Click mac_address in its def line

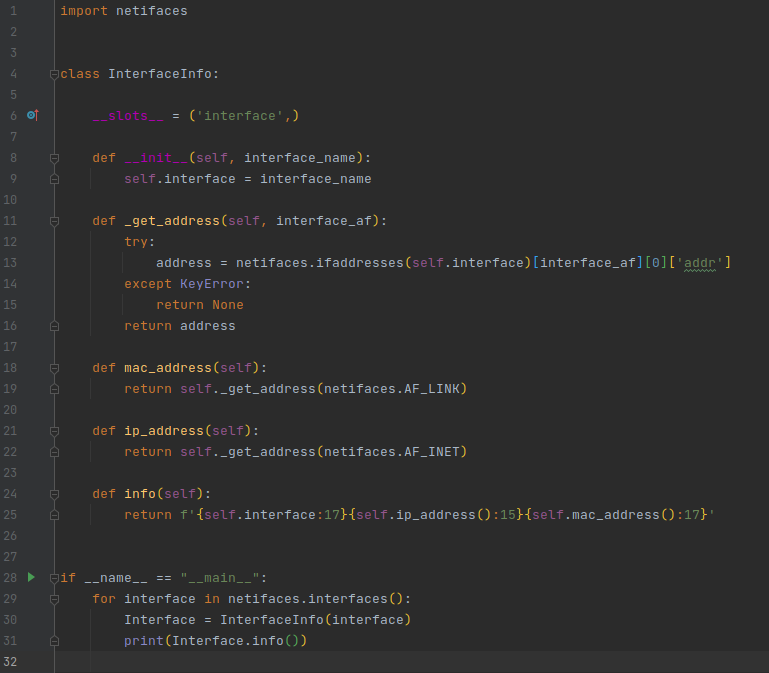(168, 368)
